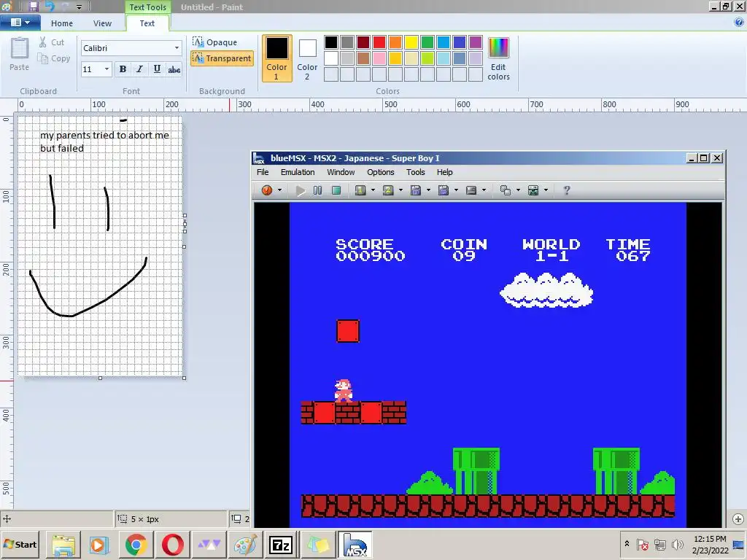Viewport: 747px width, 560px height.
Task: Click the Paint taskbar icon
Action: point(245,545)
